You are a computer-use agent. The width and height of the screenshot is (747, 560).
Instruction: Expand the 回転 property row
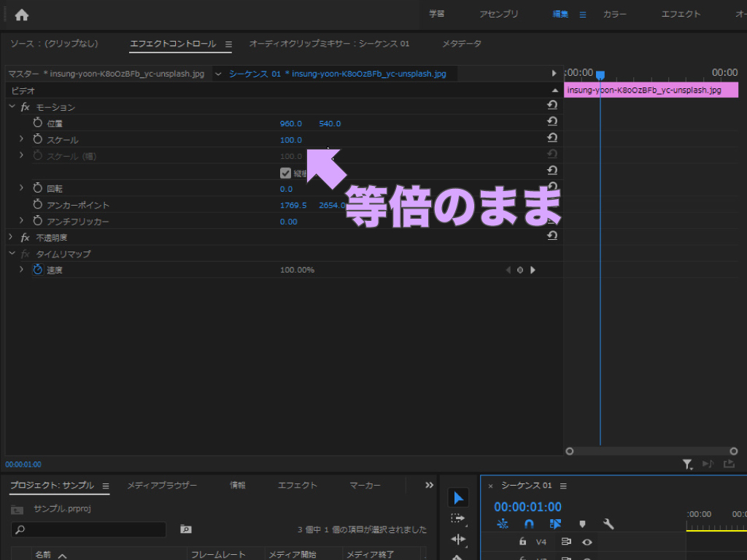point(21,188)
